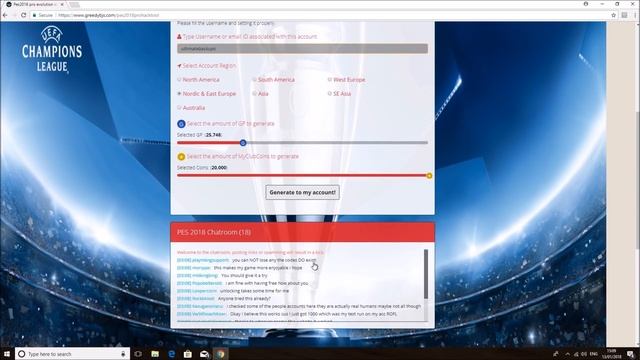Click the 'Type here to search' taskbar box
Image resolution: width=640 pixels, height=360 pixels.
point(73,354)
